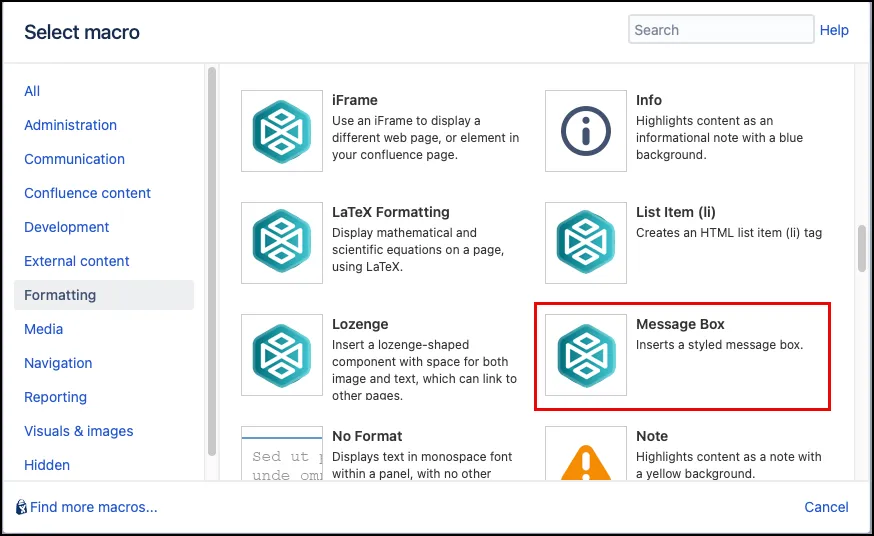Click the Lozenge macro description text
The image size is (874, 536).
coord(424,370)
